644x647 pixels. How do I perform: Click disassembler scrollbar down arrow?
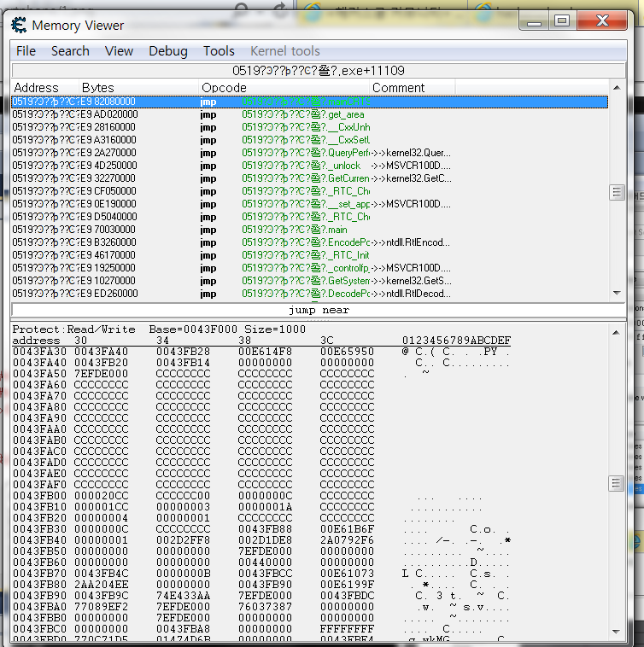pyautogui.click(x=618, y=293)
